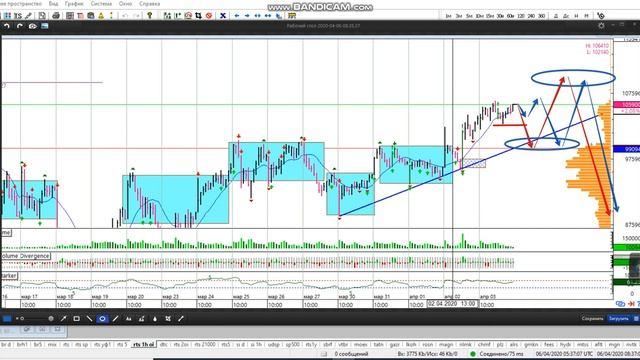This screenshot has width=640, height=360.
Task: Select the arrow drawing tool
Action: coord(63,318)
